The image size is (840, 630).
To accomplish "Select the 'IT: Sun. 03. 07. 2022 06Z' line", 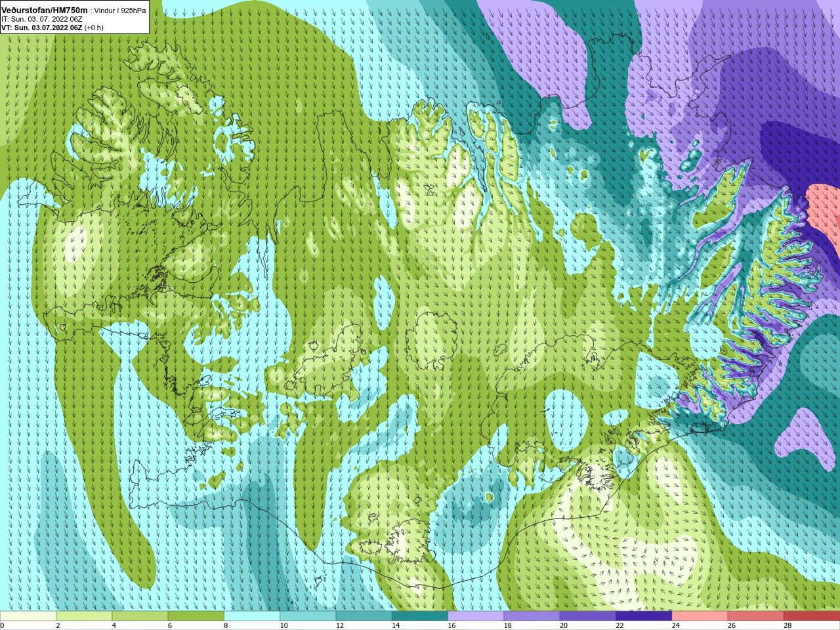I will pos(42,19).
